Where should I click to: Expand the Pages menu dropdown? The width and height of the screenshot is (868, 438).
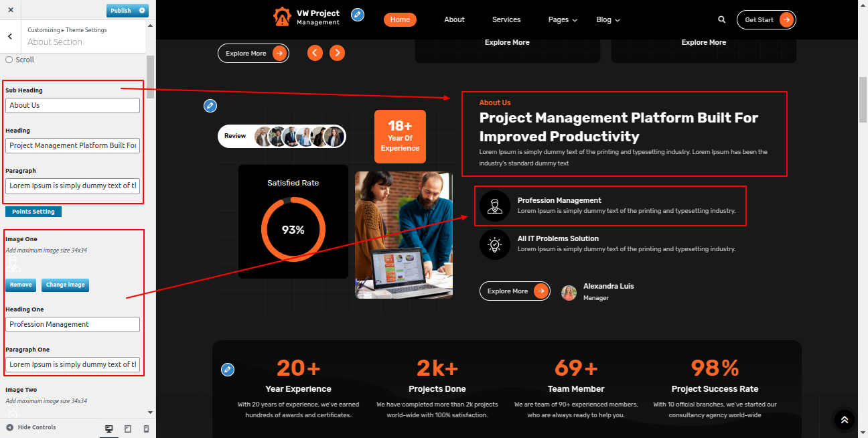(x=563, y=19)
